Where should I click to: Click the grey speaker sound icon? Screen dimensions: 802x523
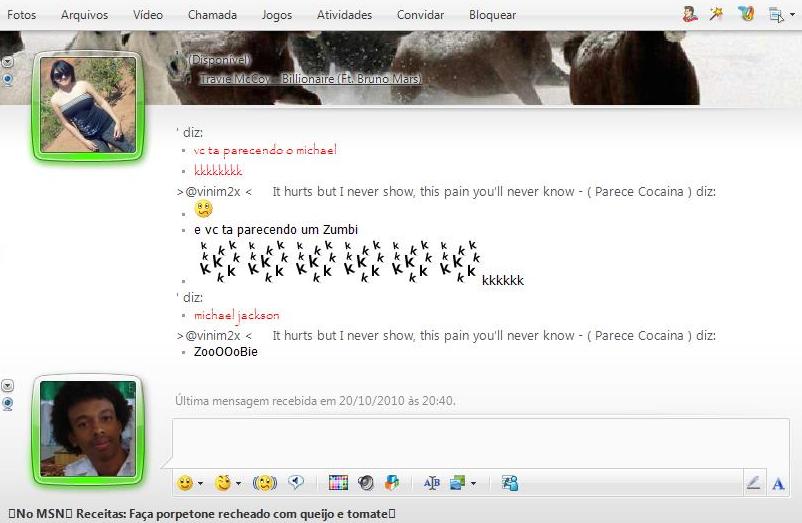[365, 483]
